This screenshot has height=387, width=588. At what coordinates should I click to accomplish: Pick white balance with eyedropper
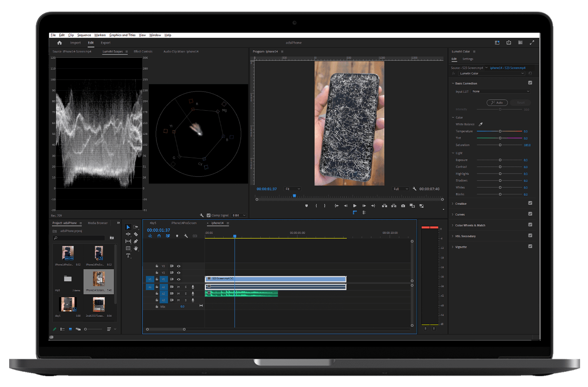[481, 124]
